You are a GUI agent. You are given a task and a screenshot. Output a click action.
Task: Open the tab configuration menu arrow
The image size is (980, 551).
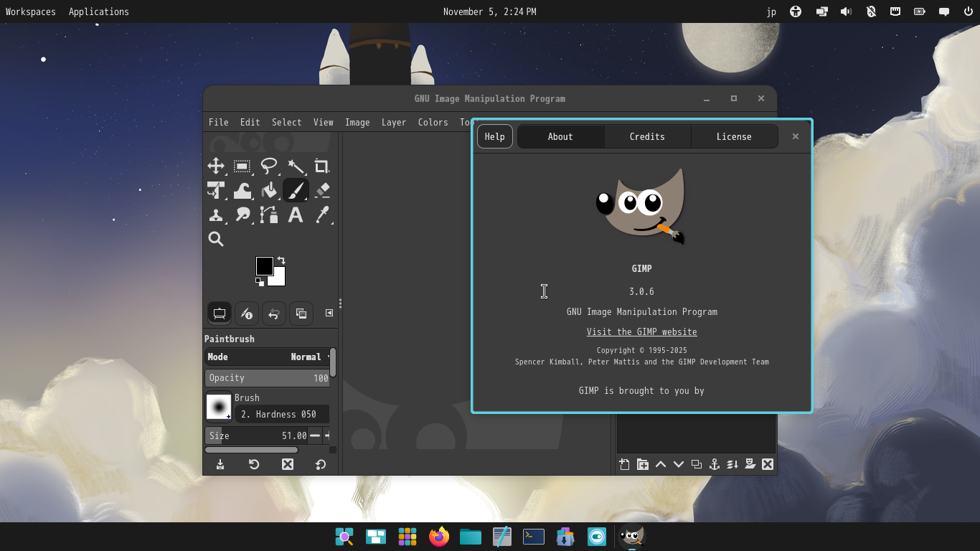pyautogui.click(x=329, y=313)
